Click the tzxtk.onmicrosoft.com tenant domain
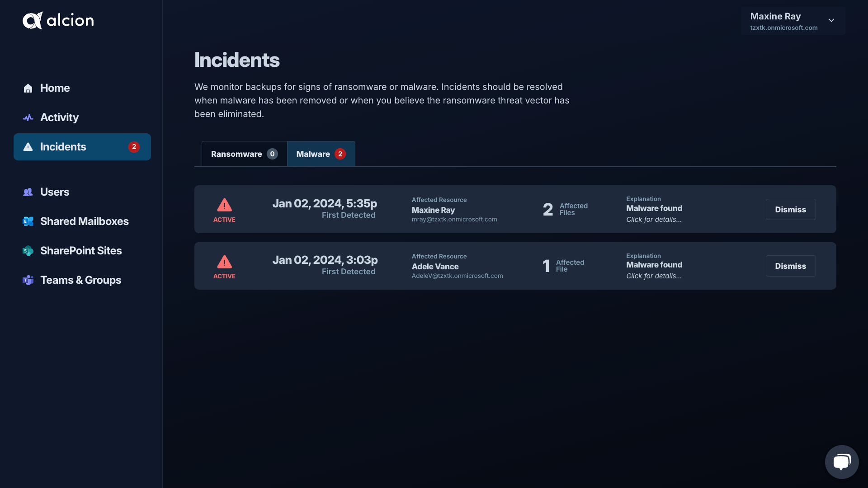The image size is (868, 488). click(784, 28)
